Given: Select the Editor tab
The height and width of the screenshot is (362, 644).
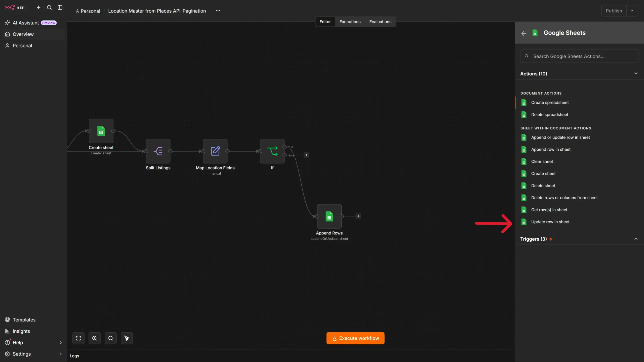Looking at the screenshot, I should pos(325,22).
